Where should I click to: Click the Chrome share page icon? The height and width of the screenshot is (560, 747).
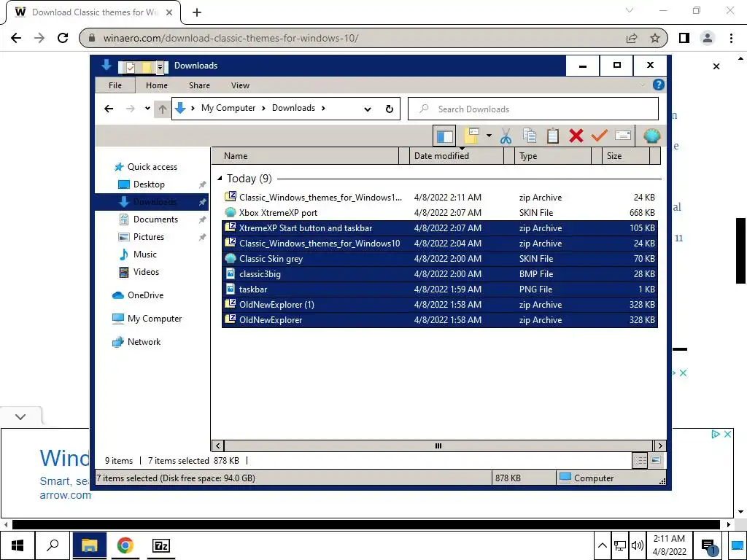coord(632,38)
